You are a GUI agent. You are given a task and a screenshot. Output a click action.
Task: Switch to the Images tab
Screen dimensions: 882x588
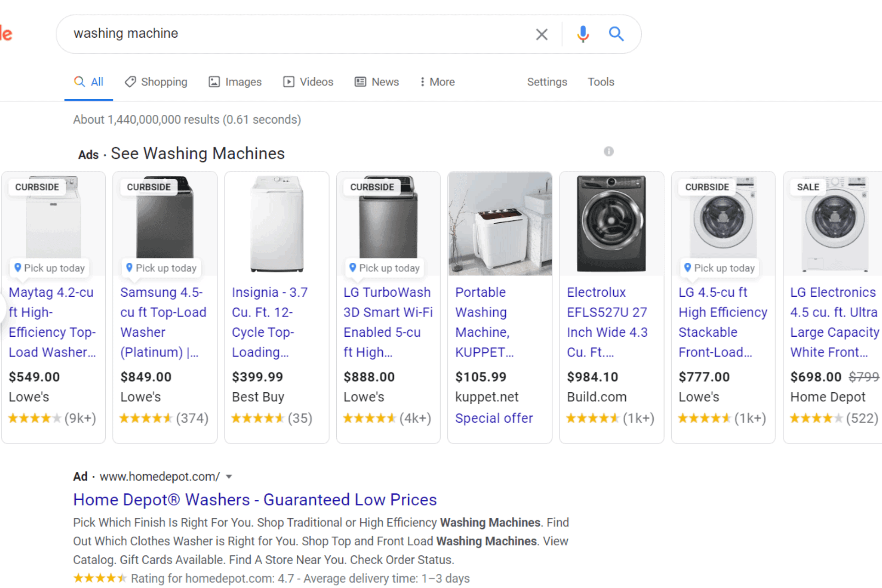[x=235, y=82]
